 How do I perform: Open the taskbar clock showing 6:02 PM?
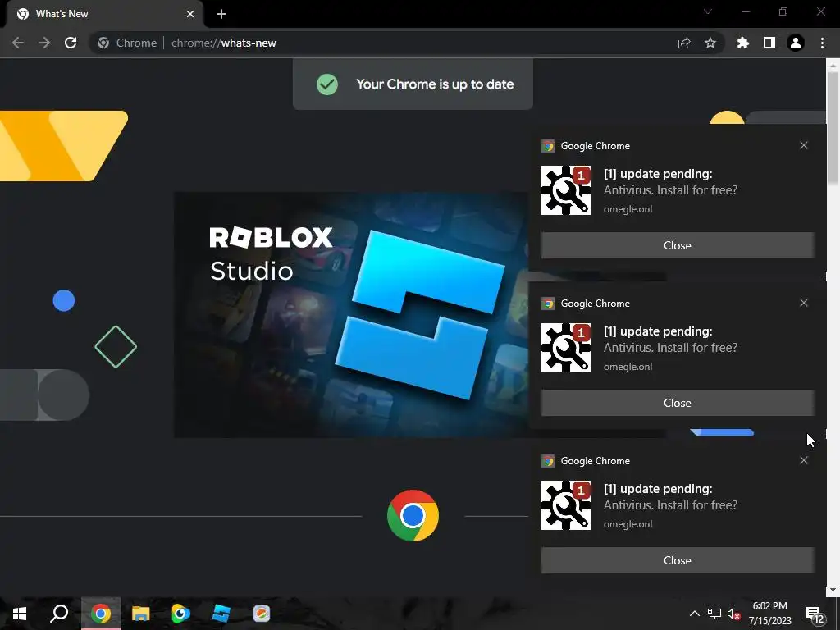pyautogui.click(x=769, y=614)
